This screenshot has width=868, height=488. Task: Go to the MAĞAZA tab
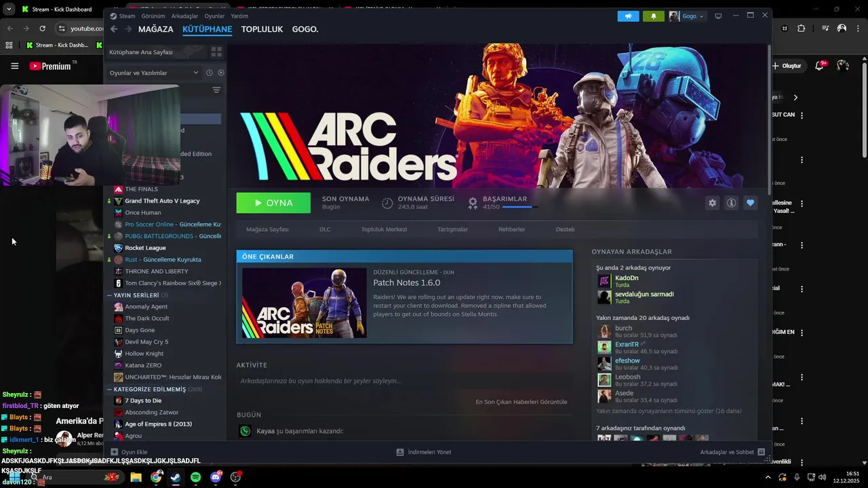156,29
